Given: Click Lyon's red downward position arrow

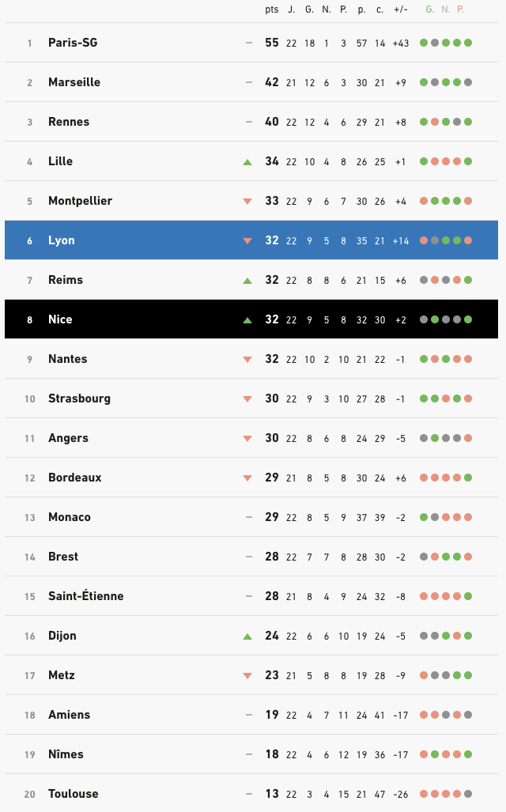Looking at the screenshot, I should click(x=247, y=241).
